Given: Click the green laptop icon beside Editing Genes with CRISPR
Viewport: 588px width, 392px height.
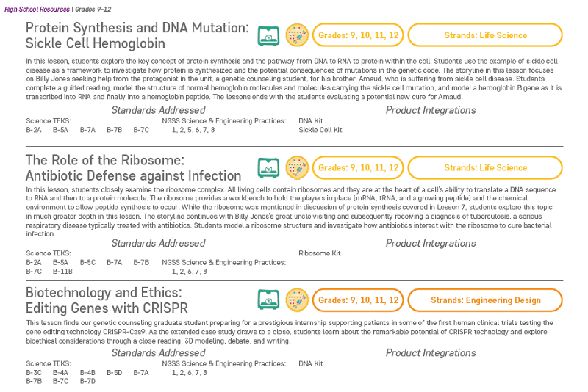Looking at the screenshot, I should [x=268, y=300].
